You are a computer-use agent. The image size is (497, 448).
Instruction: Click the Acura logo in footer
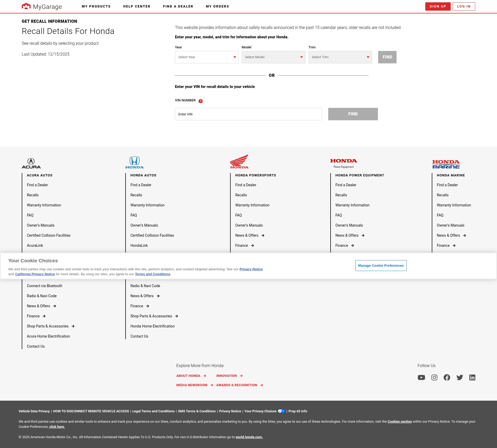point(31,163)
